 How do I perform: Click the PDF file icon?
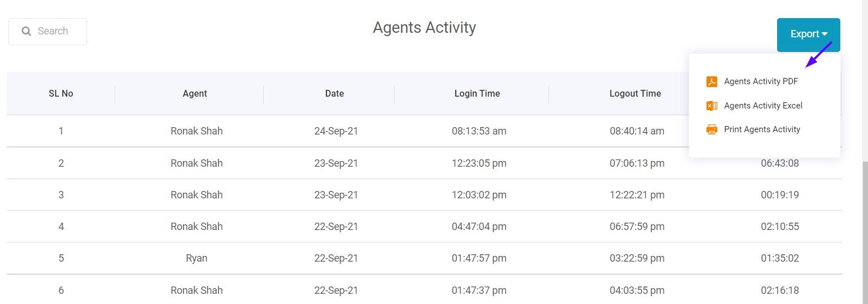712,81
